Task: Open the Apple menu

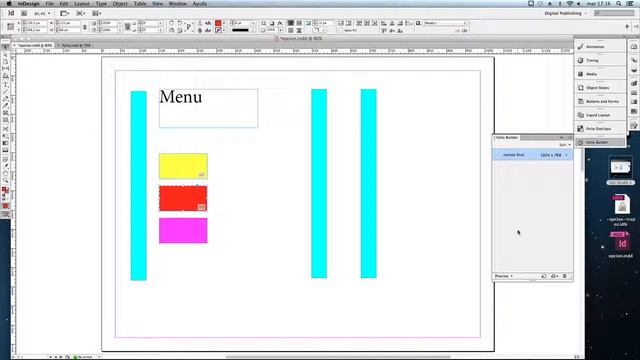Action: (x=9, y=4)
